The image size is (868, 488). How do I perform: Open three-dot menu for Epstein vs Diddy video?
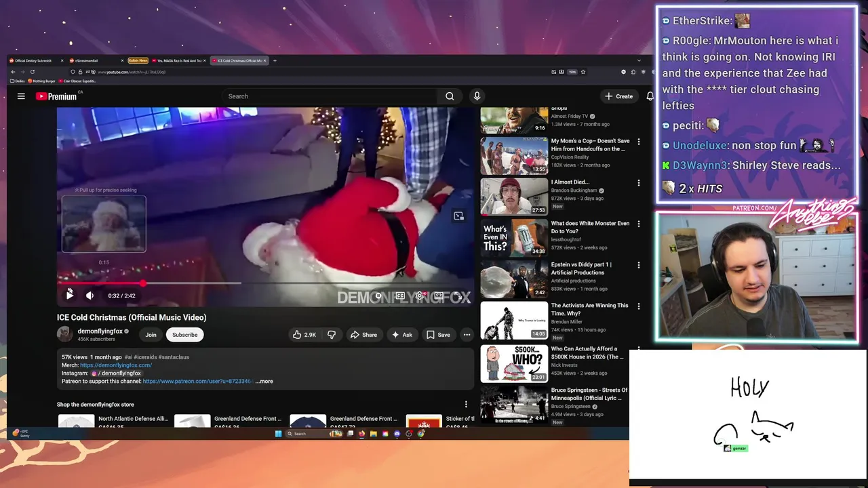[x=638, y=266]
